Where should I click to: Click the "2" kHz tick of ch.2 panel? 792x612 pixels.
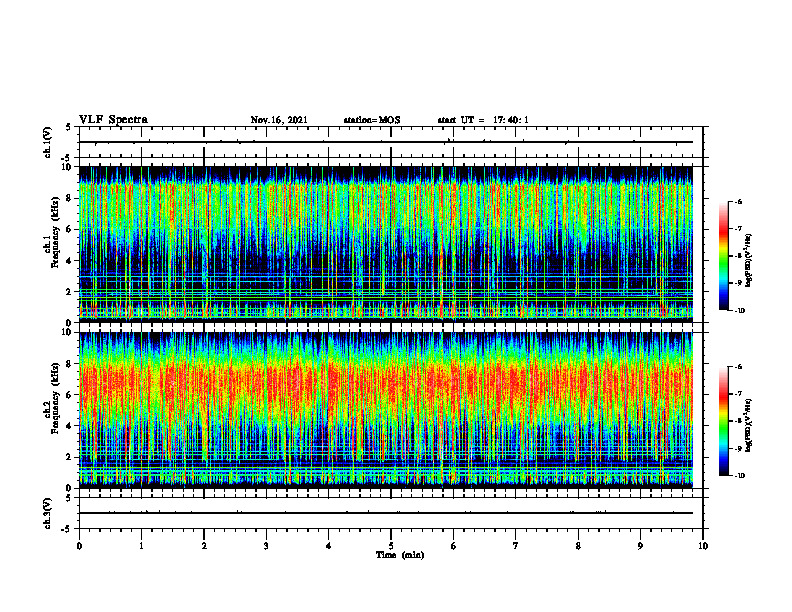coord(70,457)
